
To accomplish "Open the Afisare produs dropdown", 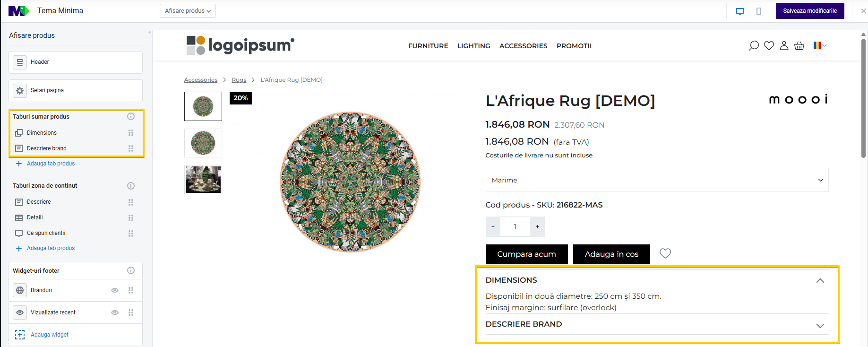I will (188, 11).
